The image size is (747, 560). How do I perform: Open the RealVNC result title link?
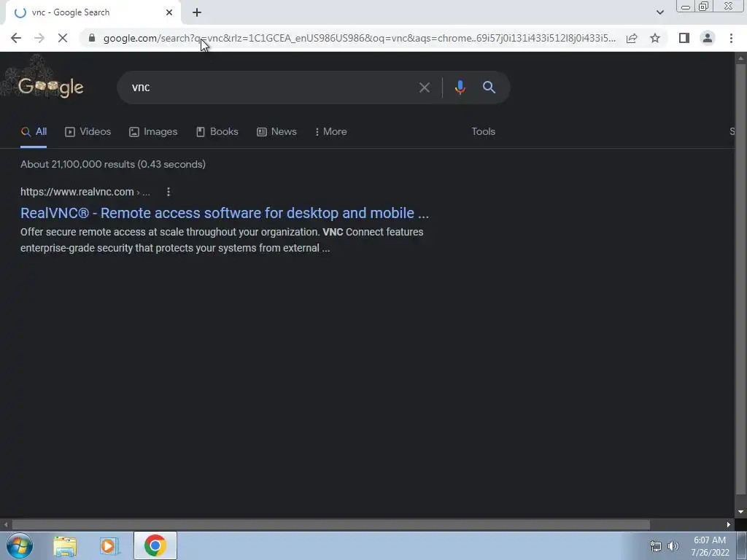pyautogui.click(x=225, y=213)
